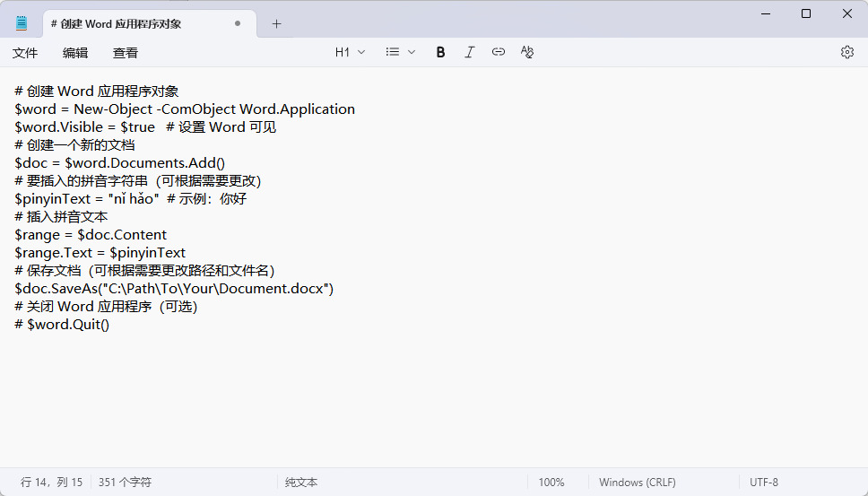Click the line '$pinyinText = "nǐ hǎo"'
Viewport: 868px width, 496px height.
point(87,199)
